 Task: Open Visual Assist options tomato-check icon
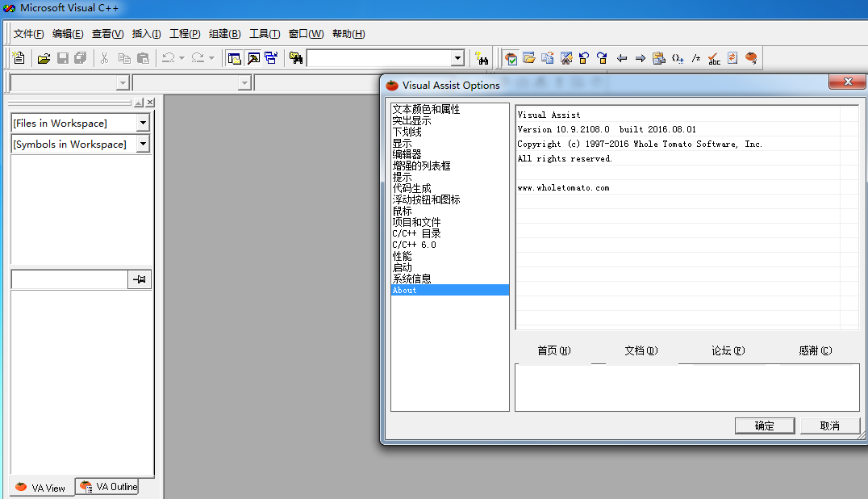(511, 58)
